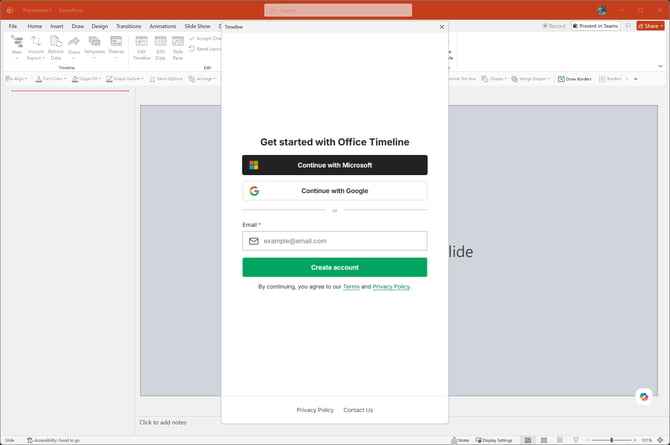
Task: Switch to the Transitions tab
Action: click(129, 26)
